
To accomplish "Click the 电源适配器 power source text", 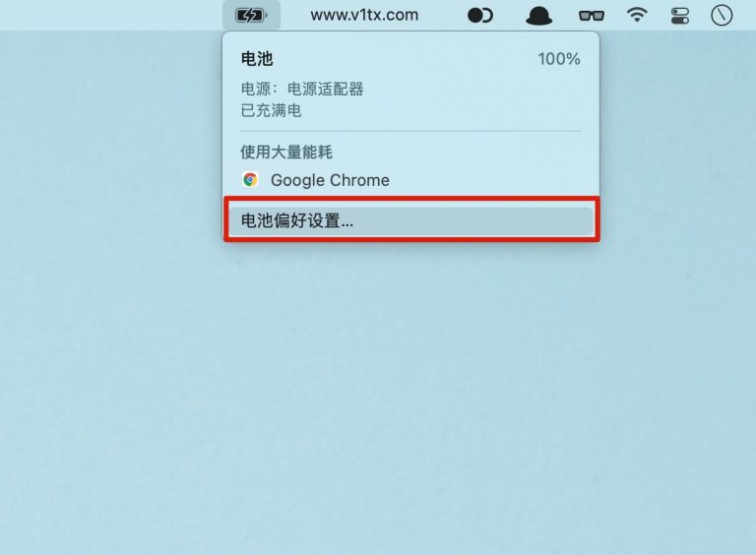I will (x=326, y=90).
